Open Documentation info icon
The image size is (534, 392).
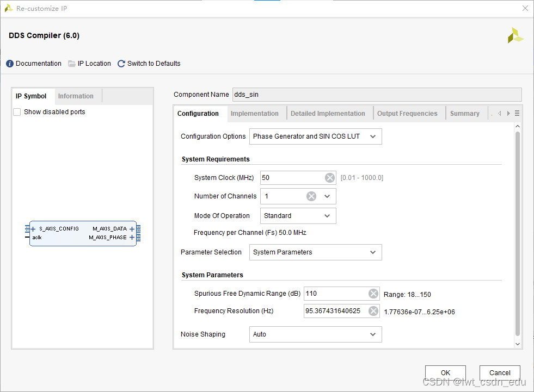click(10, 64)
